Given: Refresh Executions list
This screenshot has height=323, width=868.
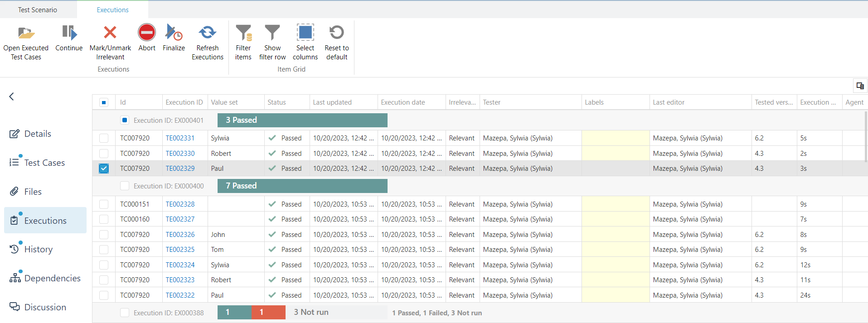Looking at the screenshot, I should coord(207,33).
